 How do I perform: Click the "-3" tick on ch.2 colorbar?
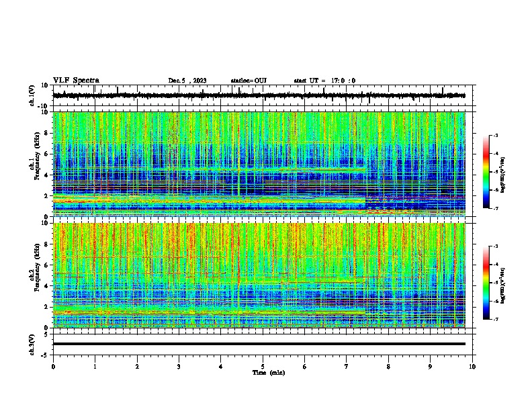coord(495,246)
